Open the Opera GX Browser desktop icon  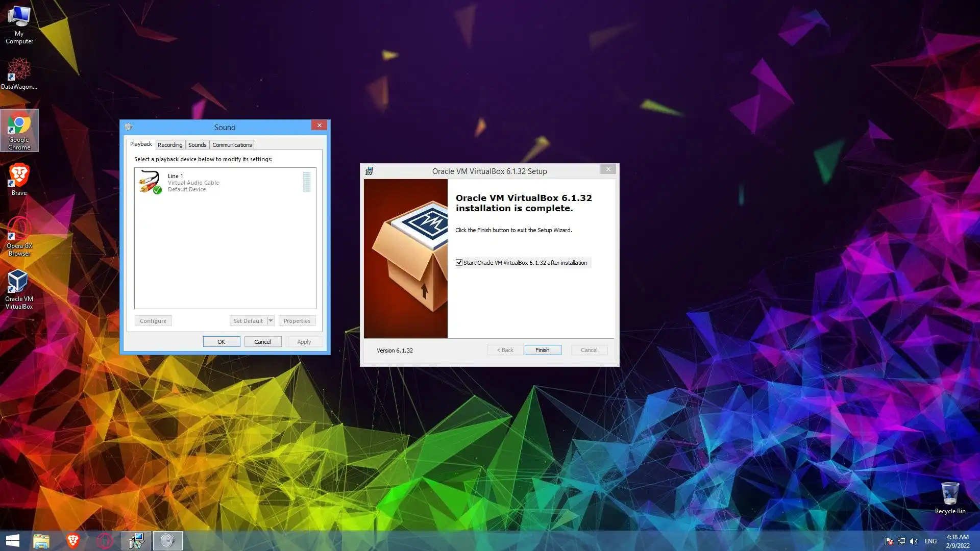pos(19,236)
